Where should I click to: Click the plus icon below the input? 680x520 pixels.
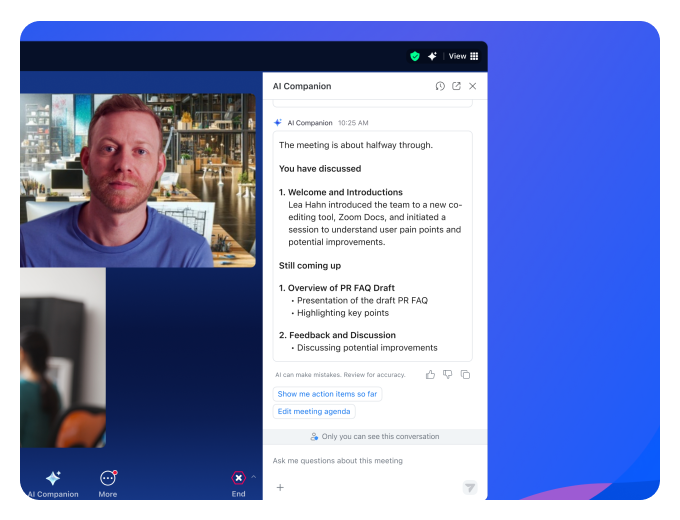(280, 488)
